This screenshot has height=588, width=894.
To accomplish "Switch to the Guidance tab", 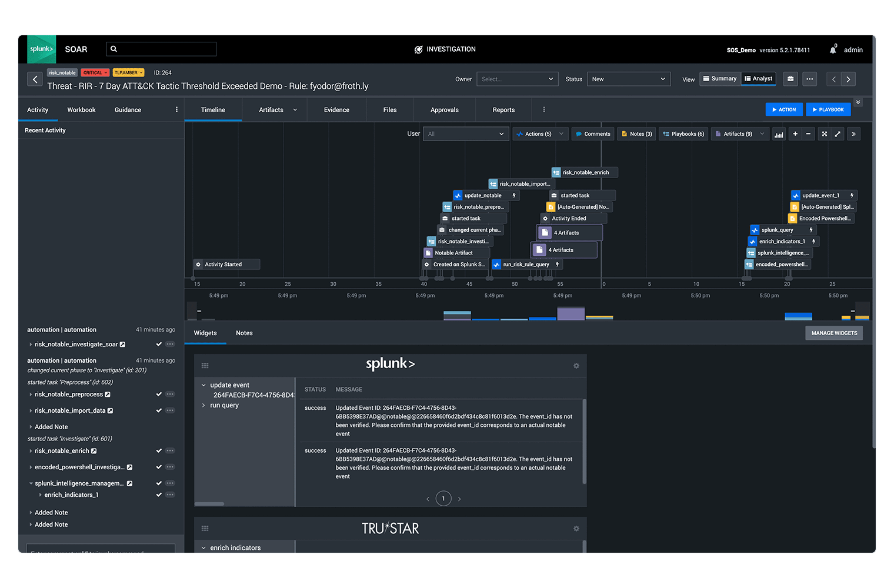I will (x=128, y=110).
